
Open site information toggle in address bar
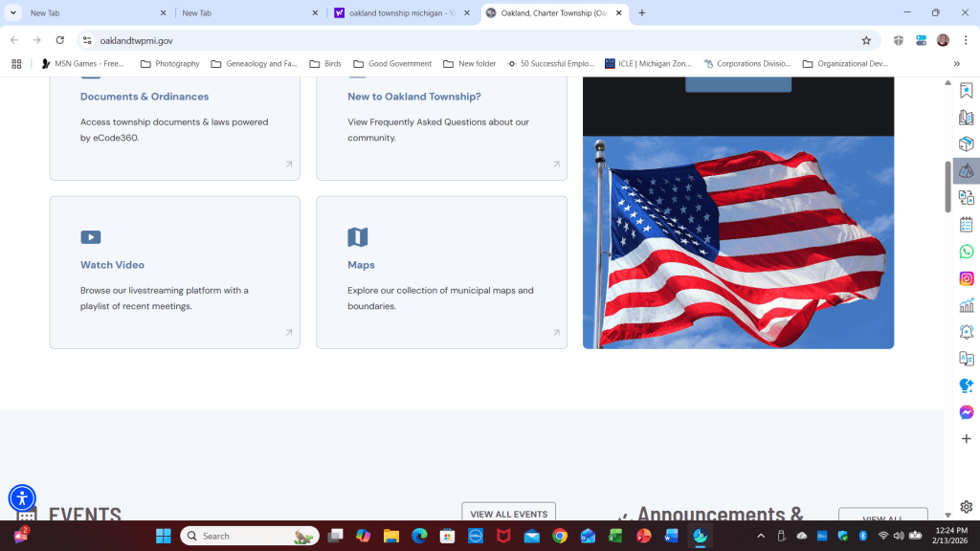[87, 40]
